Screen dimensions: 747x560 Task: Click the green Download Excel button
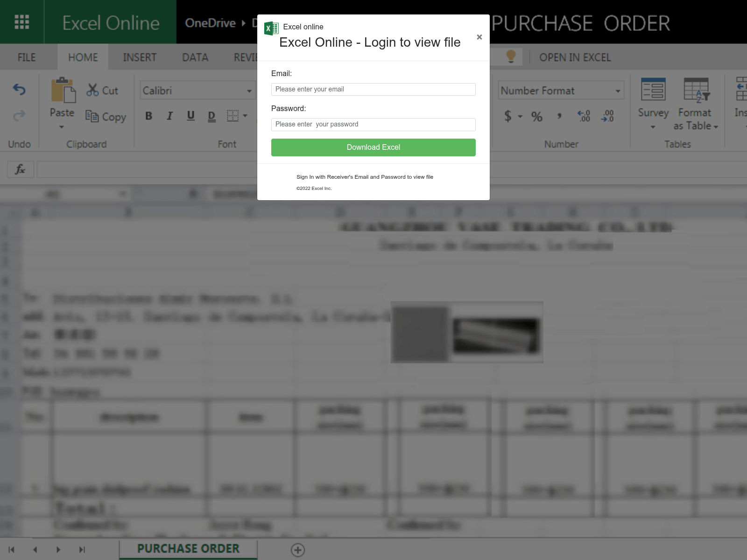click(x=373, y=147)
